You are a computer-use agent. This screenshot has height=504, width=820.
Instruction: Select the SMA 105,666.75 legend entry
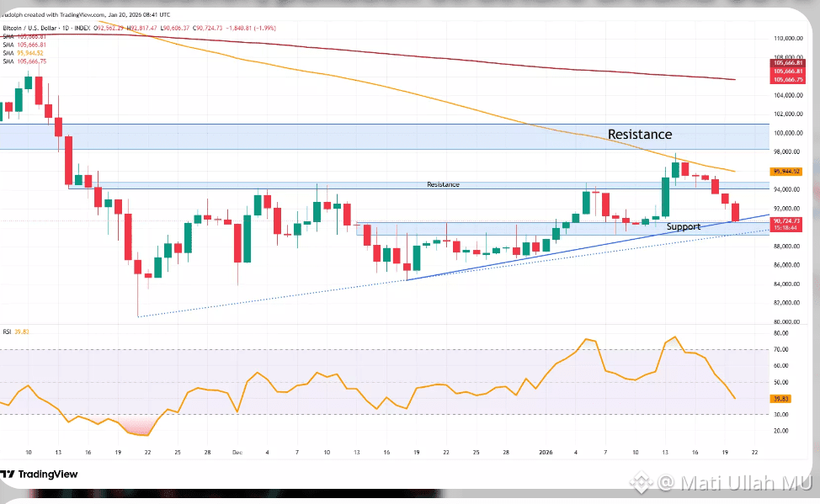click(24, 61)
